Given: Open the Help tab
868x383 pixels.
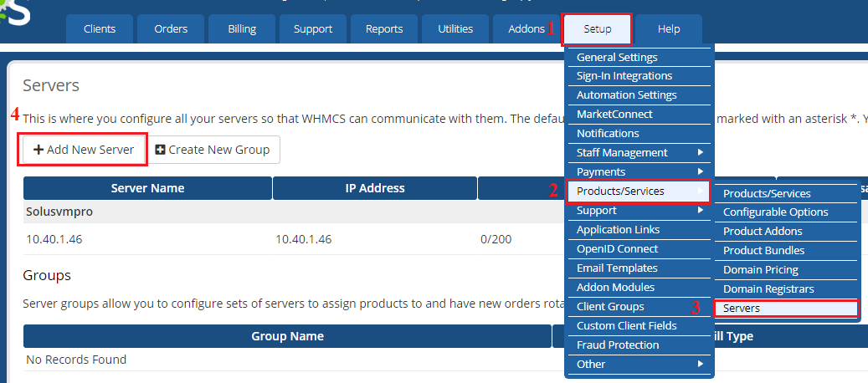Looking at the screenshot, I should pos(668,29).
